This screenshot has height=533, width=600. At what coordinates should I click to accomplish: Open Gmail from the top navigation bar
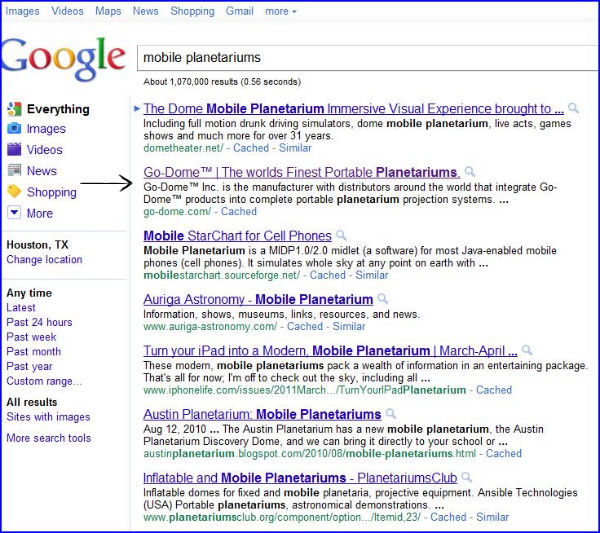pos(240,11)
